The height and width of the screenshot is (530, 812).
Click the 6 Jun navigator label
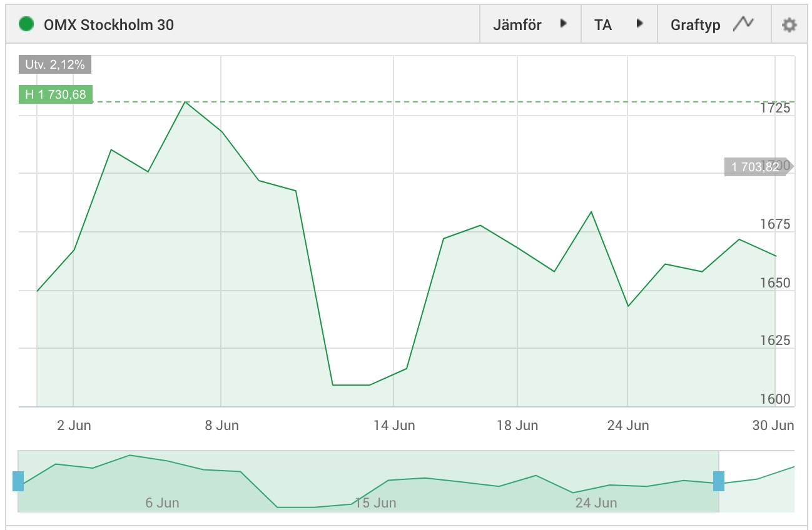point(162,502)
